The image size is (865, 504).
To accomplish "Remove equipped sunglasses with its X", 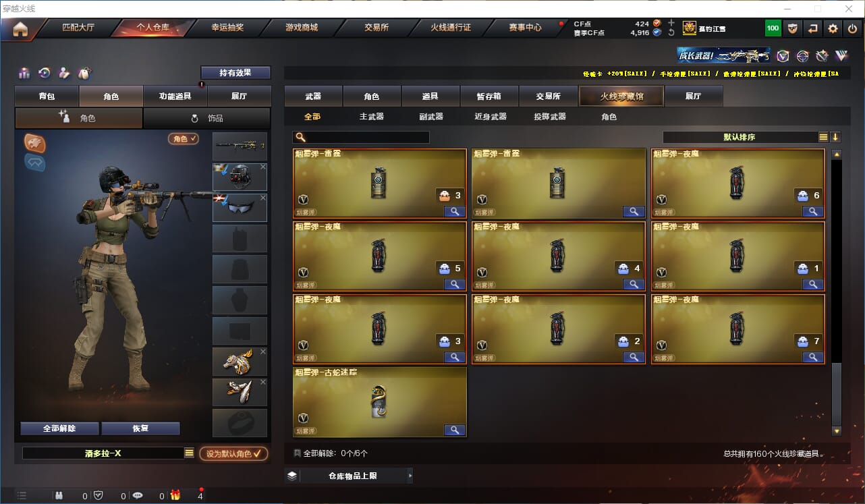I will tap(263, 198).
